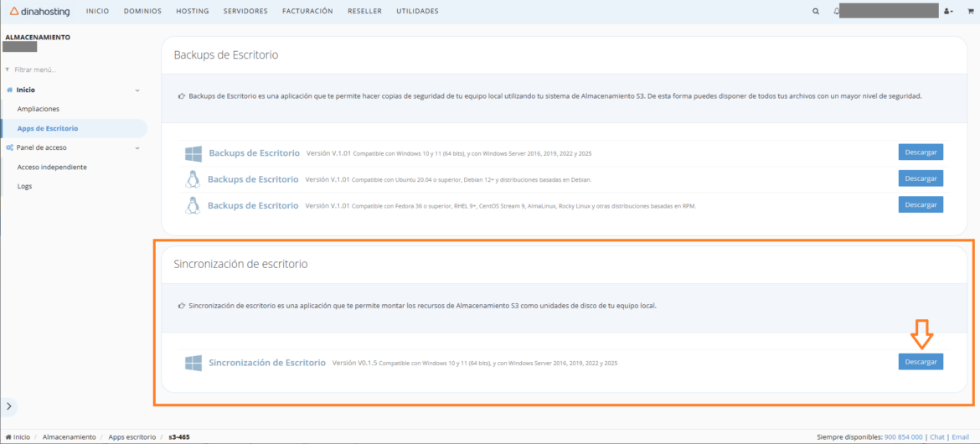The height and width of the screenshot is (444, 980).
Task: Collapse the Inicio sidebar section
Action: 137,90
